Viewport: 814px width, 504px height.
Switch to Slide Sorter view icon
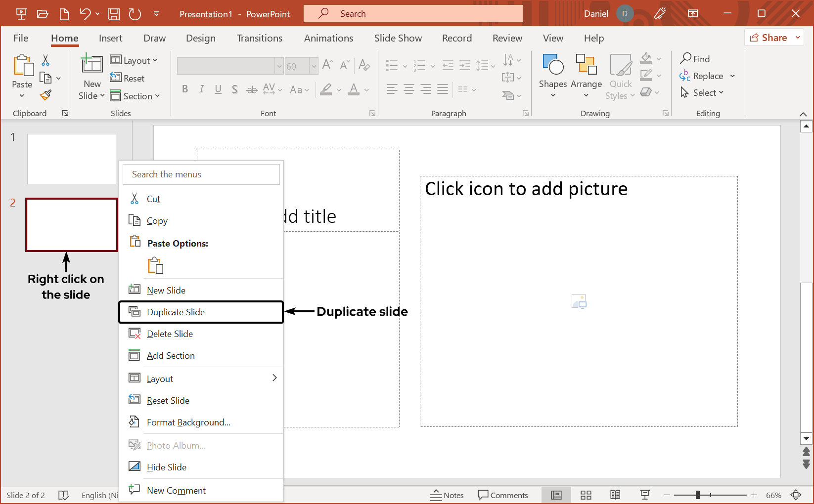(586, 495)
